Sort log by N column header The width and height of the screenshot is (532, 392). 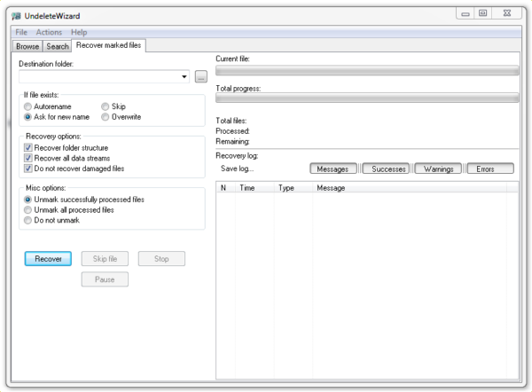point(225,188)
